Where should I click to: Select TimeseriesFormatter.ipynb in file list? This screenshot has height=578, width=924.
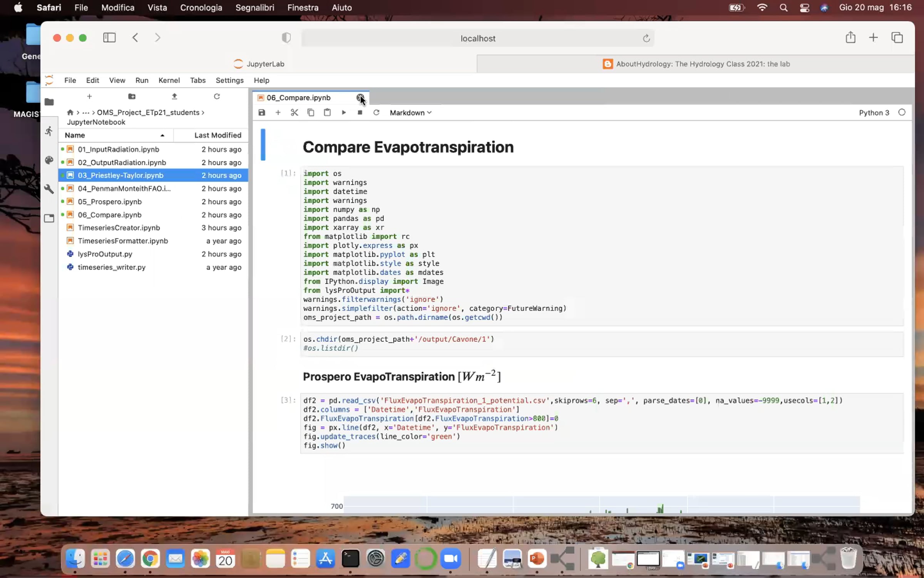[153, 241]
